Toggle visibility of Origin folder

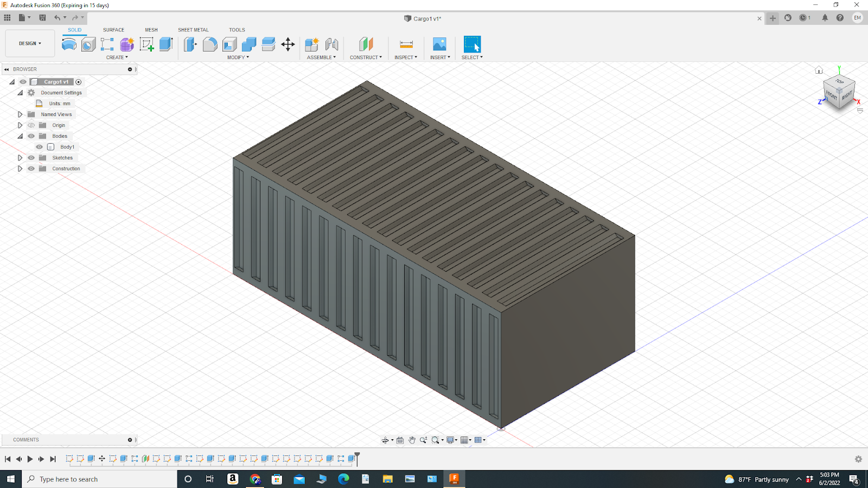click(x=31, y=125)
